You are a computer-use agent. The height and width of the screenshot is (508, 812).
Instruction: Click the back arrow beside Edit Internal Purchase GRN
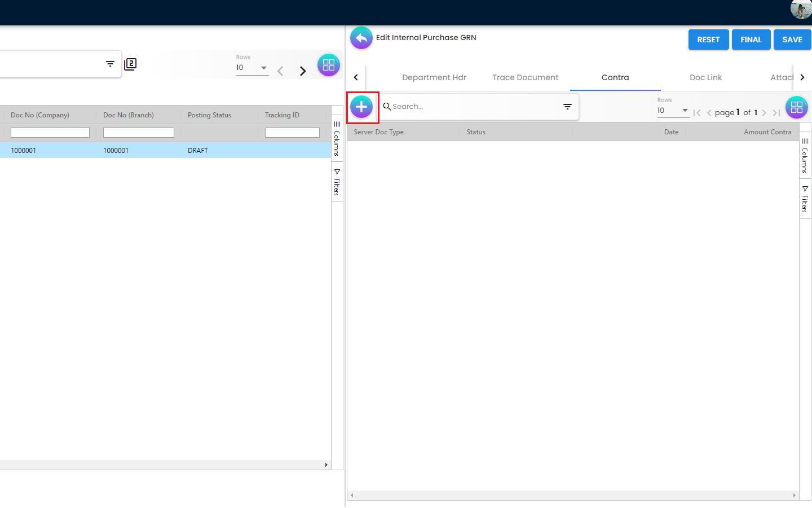point(361,38)
